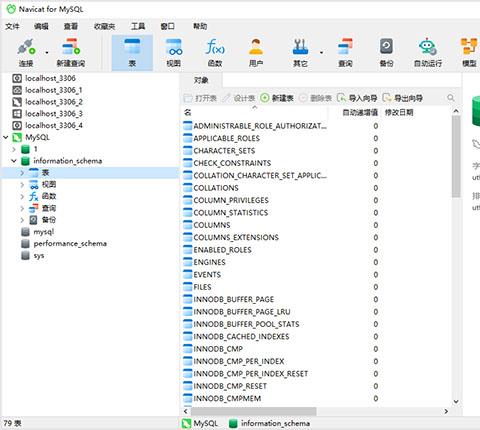Image resolution: width=480 pixels, height=430 pixels.
Task: Open the 自动运行 (Automation) robot icon
Action: coord(428,53)
